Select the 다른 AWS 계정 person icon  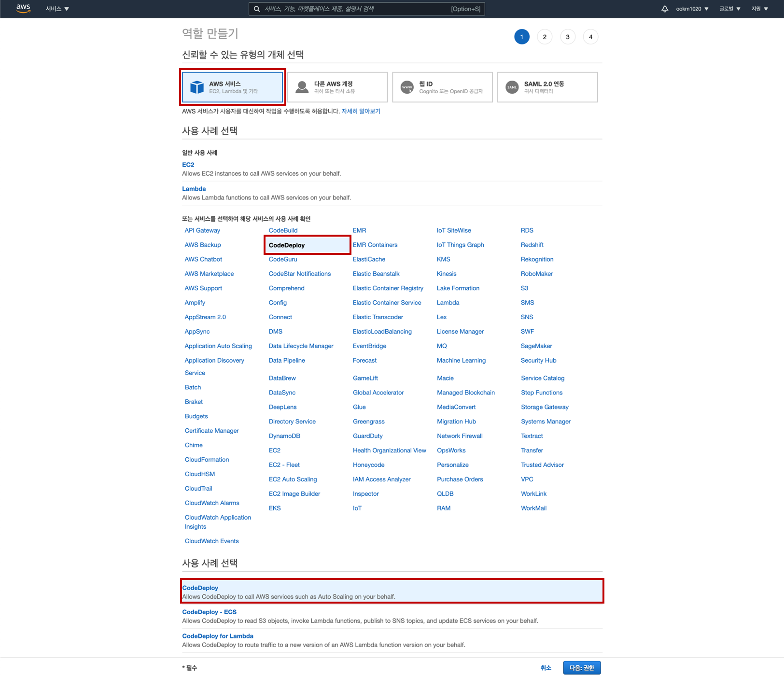point(302,87)
